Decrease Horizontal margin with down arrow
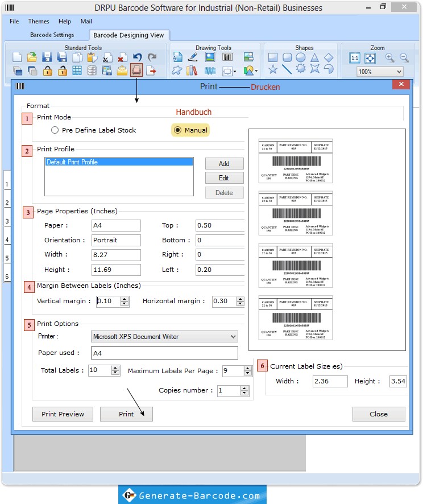Viewport: 423px width, 504px height. [240, 303]
